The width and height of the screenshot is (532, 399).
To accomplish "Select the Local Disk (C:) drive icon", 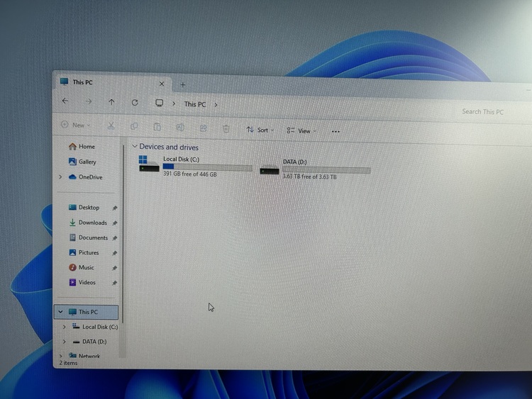I will [149, 164].
